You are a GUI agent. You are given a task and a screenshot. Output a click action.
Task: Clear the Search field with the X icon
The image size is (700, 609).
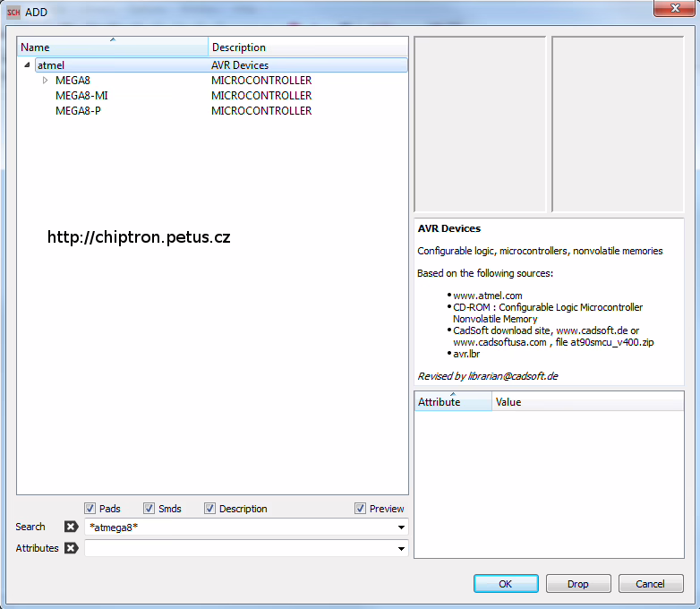point(72,527)
